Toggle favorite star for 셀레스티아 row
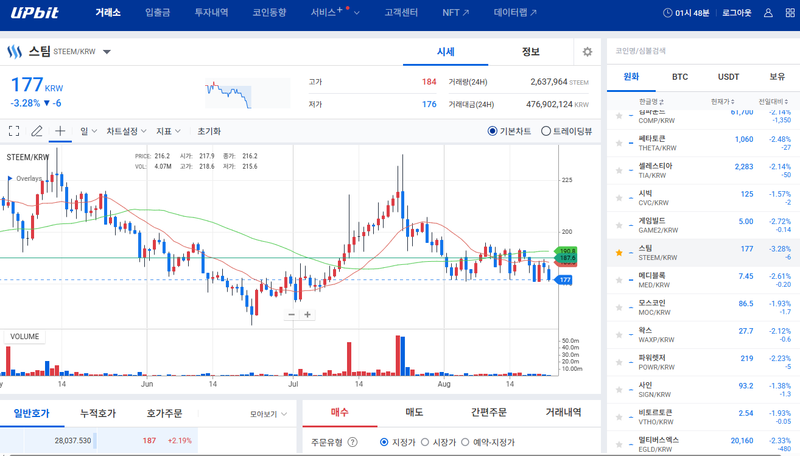Screen dimensions: 800x456 coord(619,170)
